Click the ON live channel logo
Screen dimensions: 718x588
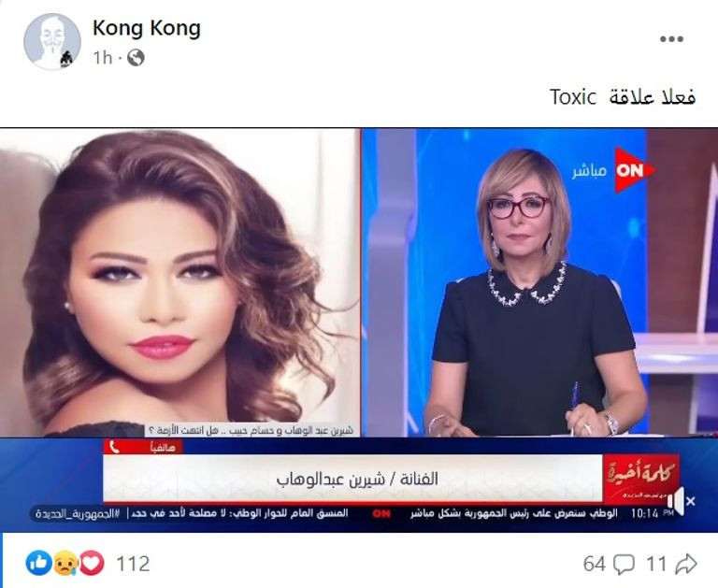pos(634,170)
